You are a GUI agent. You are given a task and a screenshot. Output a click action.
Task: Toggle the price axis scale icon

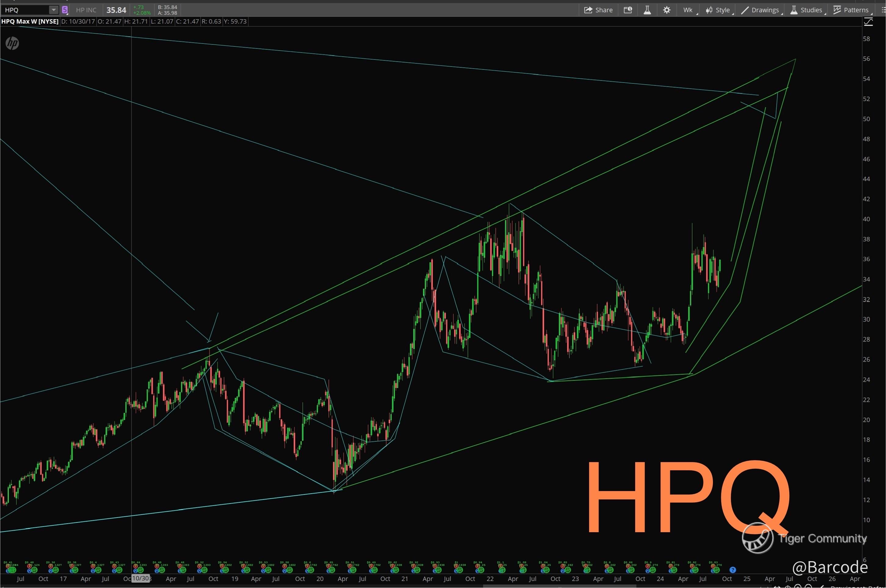tap(868, 22)
